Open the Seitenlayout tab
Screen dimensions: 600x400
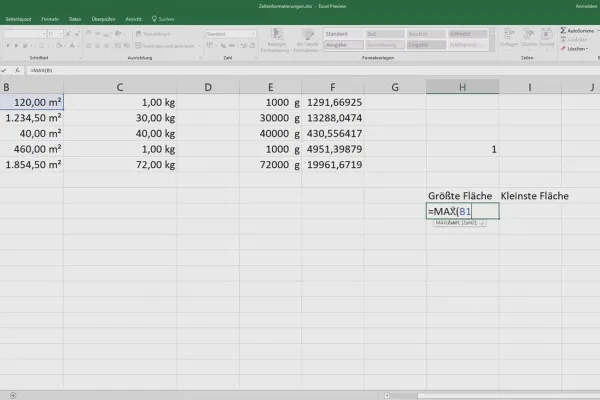[x=18, y=19]
